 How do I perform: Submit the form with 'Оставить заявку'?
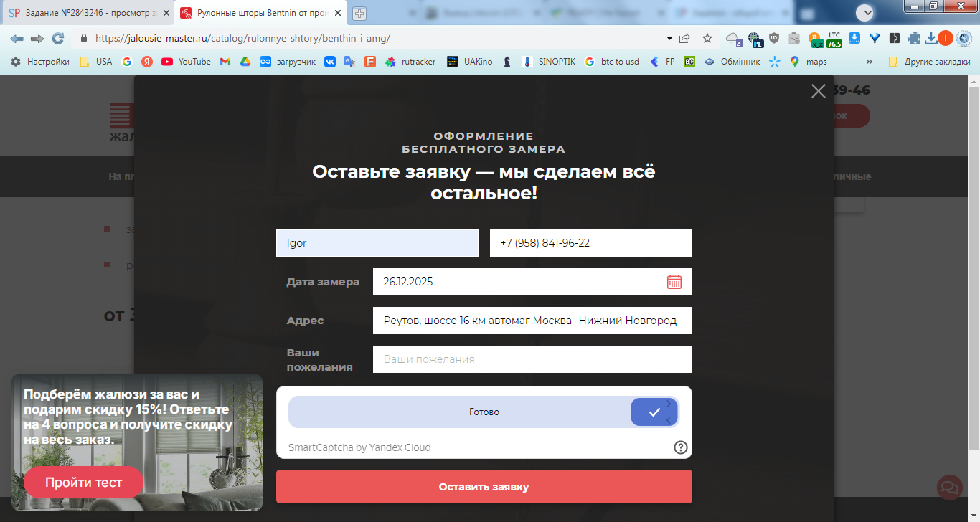pyautogui.click(x=484, y=487)
